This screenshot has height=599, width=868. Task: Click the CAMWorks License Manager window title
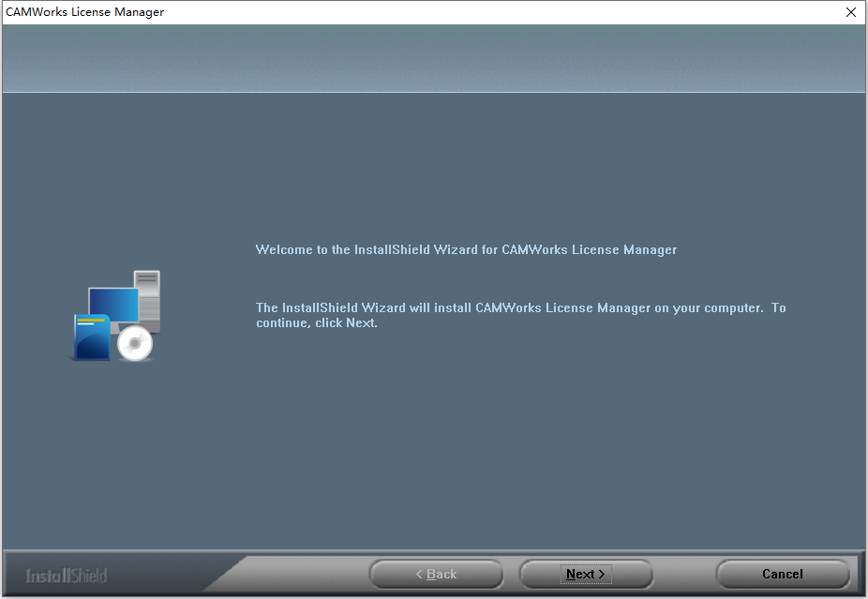[x=84, y=12]
